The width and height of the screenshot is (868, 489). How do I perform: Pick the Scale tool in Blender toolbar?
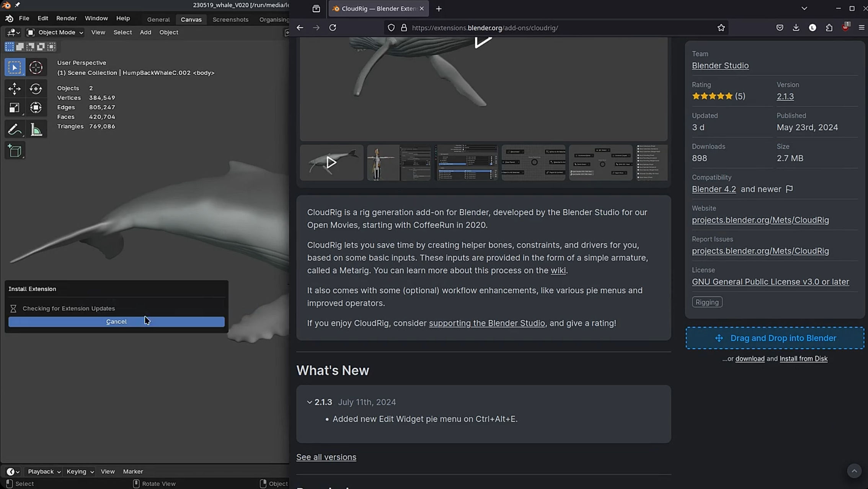[15, 108]
